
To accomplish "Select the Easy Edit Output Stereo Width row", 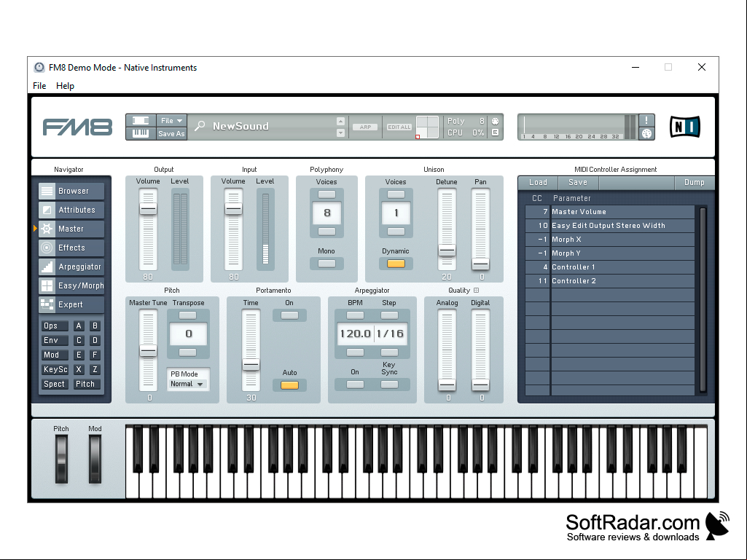I will click(x=610, y=226).
